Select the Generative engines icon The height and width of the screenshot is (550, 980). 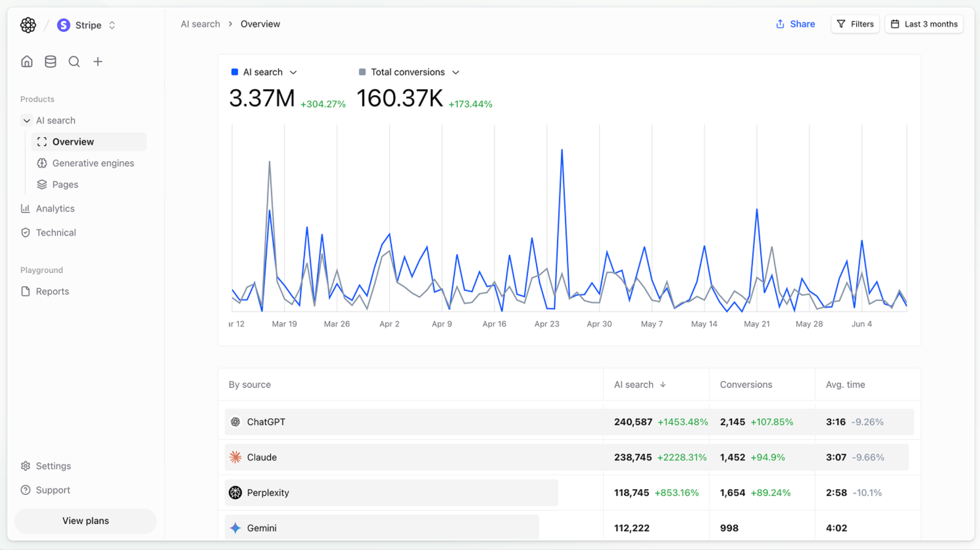[42, 163]
